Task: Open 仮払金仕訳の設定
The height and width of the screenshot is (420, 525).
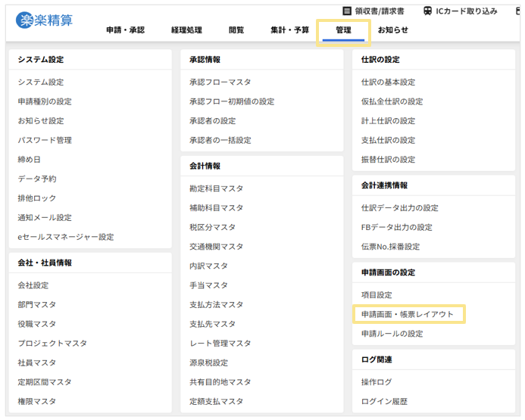Action: pos(392,101)
